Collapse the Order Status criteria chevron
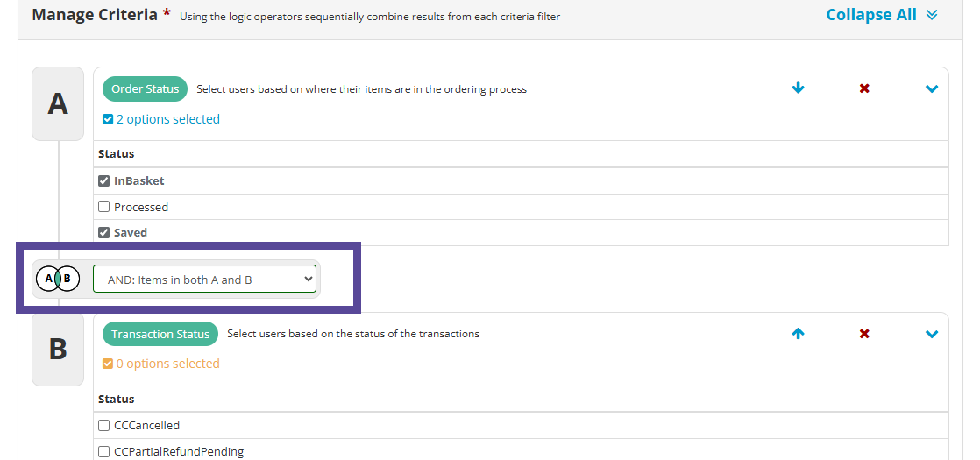The width and height of the screenshot is (980, 460). [931, 88]
